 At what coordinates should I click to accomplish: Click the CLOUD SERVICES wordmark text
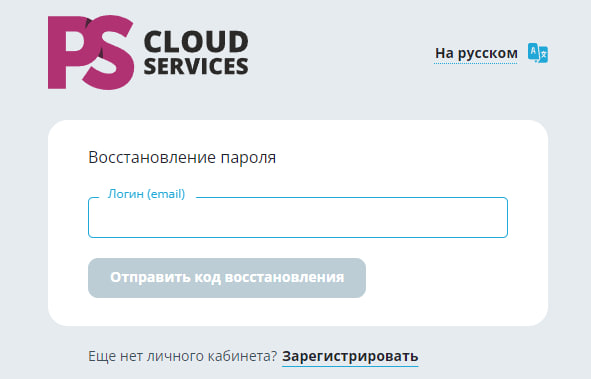[x=196, y=53]
